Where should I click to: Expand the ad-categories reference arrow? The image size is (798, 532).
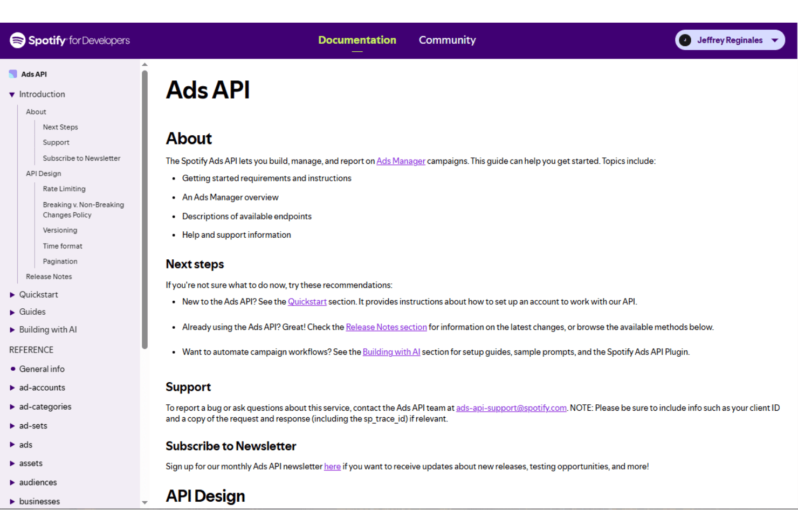click(12, 407)
